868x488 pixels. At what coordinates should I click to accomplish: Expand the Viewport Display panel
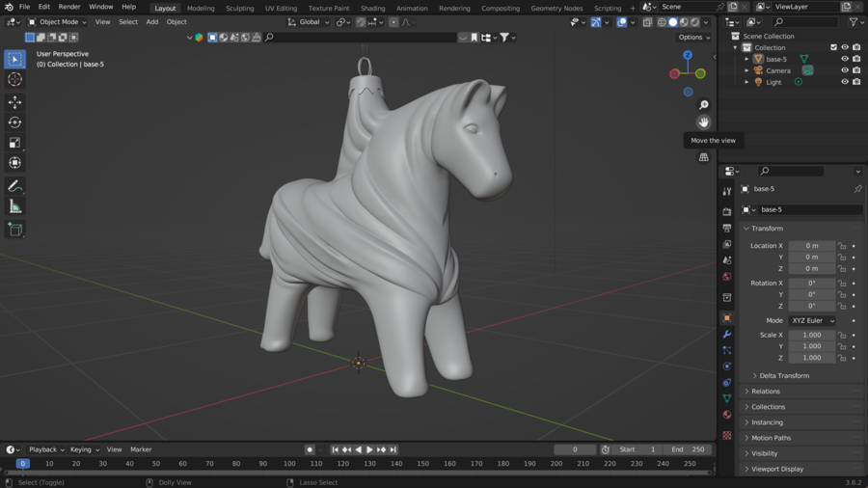click(x=777, y=469)
